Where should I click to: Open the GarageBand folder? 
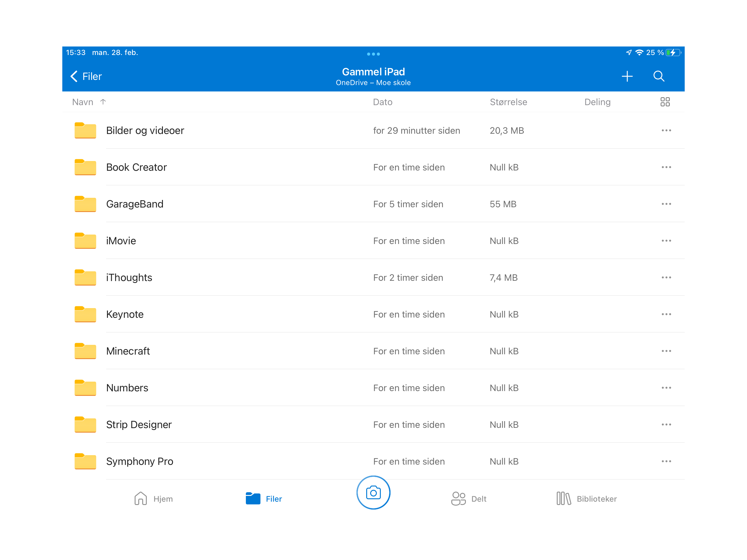[x=373, y=204]
